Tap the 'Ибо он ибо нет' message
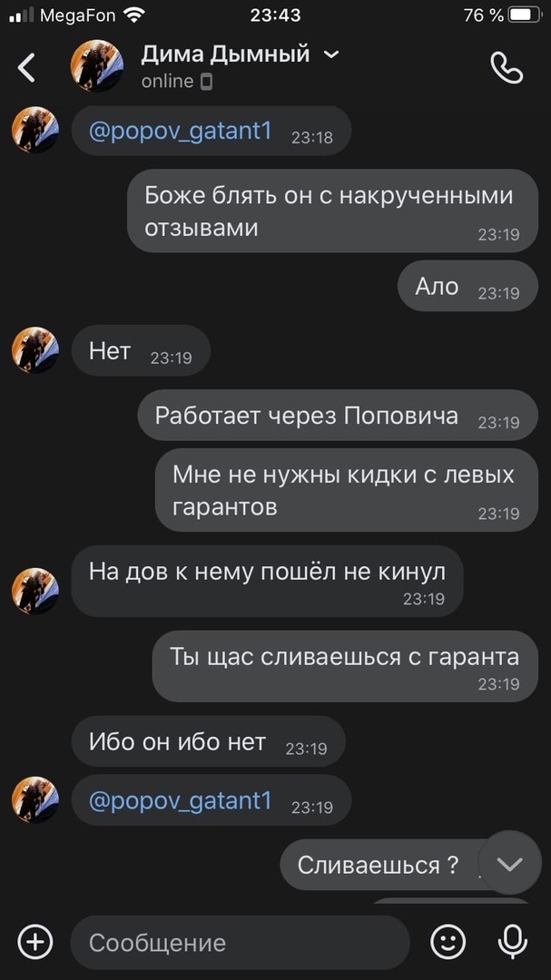 (208, 742)
